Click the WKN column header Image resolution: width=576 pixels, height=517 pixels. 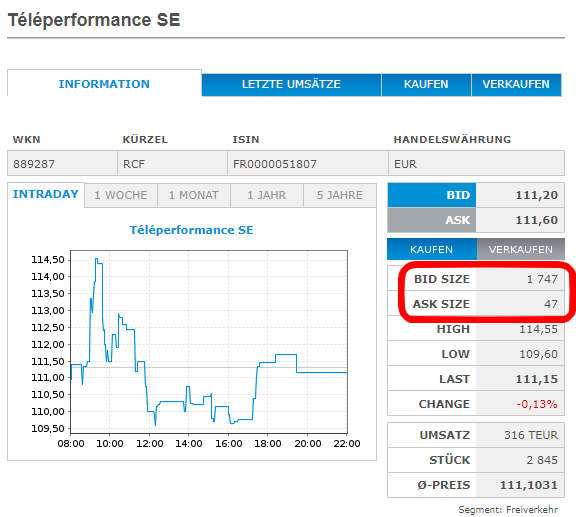point(26,139)
